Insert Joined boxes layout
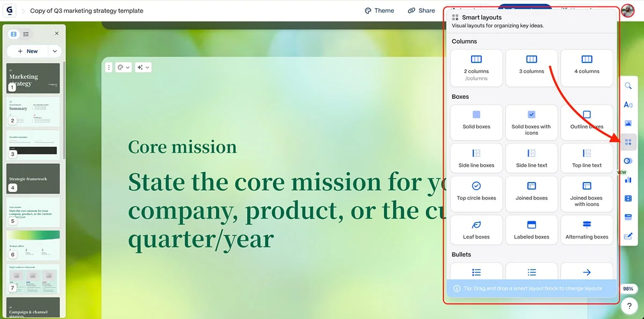Screen dimensions: 644x319 tap(532, 194)
